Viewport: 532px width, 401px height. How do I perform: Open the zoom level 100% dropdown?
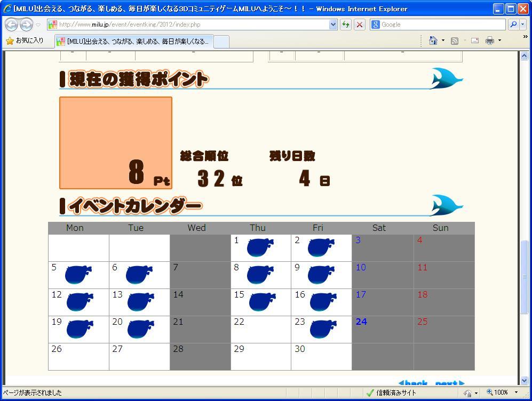point(516,392)
